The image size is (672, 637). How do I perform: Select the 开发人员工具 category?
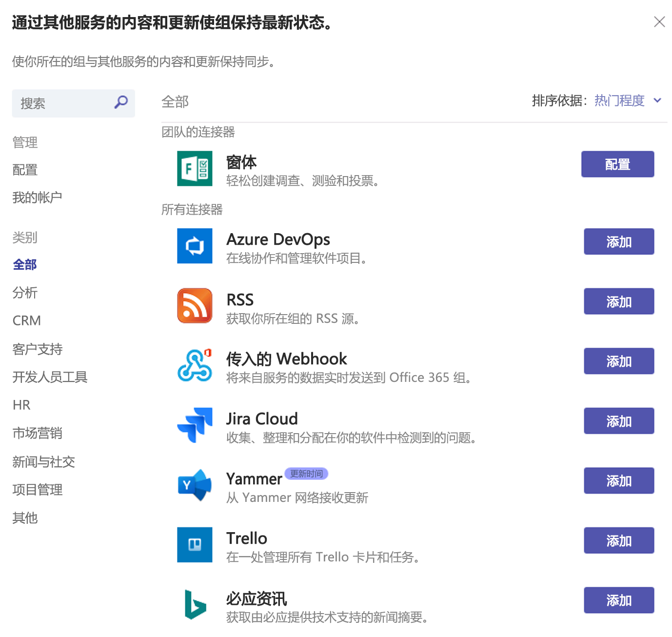click(50, 377)
